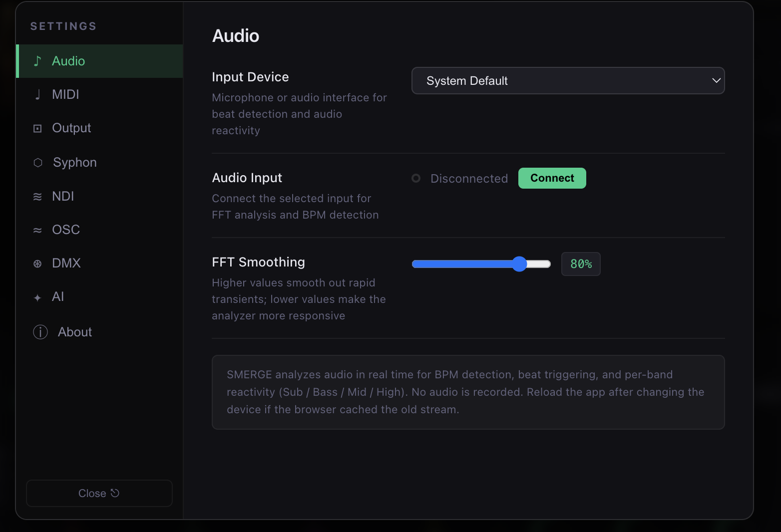Click the "Higher values smooth out" description
The image size is (781, 532).
[x=299, y=299]
